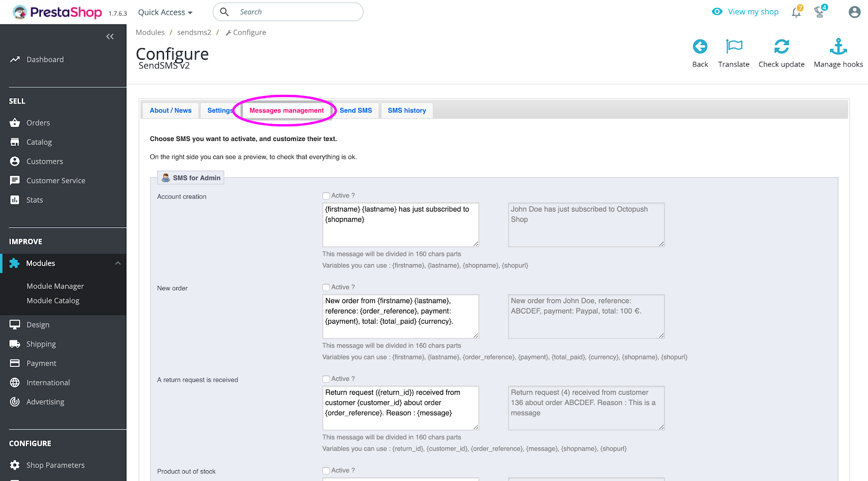This screenshot has width=868, height=481.
Task: Click the Payment credit card icon
Action: point(15,363)
